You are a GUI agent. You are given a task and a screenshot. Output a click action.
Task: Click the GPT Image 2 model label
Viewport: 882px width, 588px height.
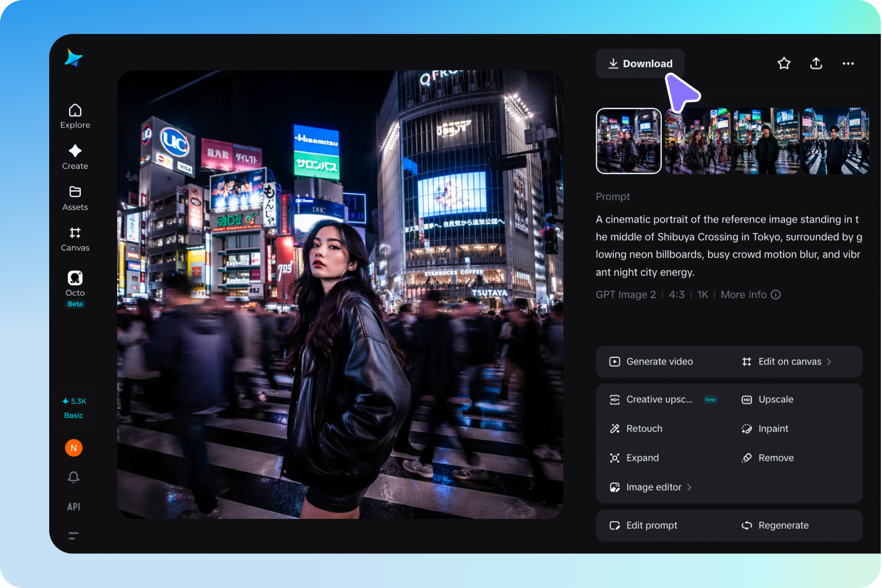[x=626, y=295]
